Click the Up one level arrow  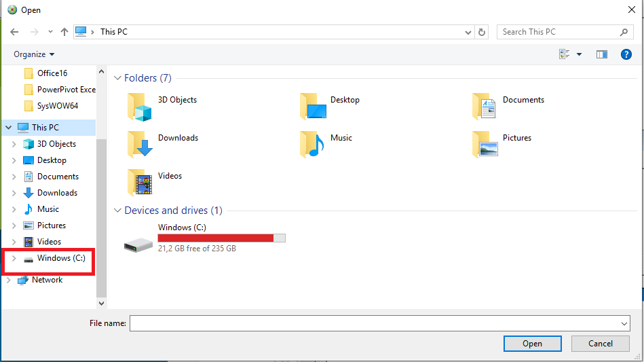64,32
